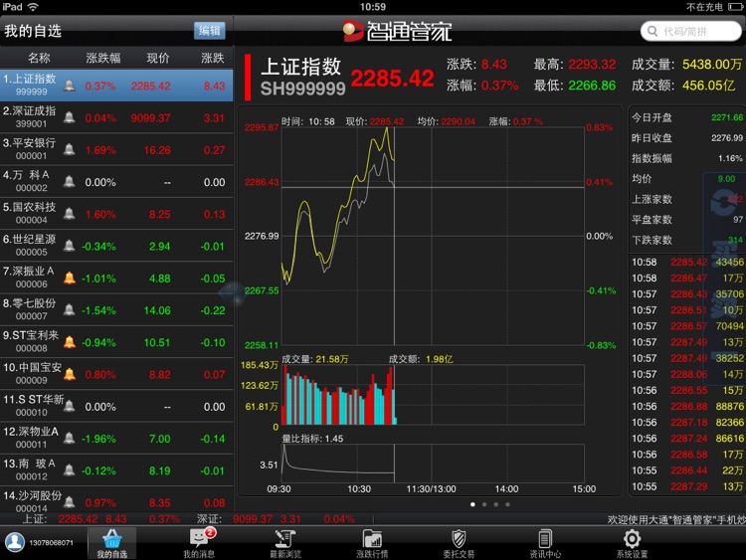
Task: Select 南玻A 000012 row
Action: pos(116,470)
